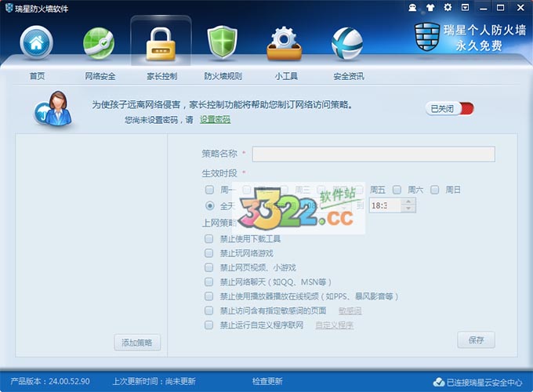Enable 禁止网页视频、小游戏 checkbox
The image size is (533, 392).
coord(208,267)
